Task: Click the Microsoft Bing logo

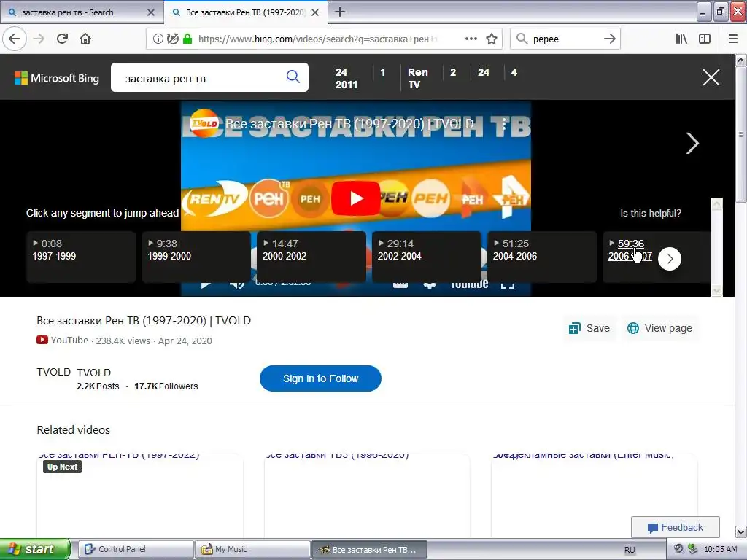Action: pyautogui.click(x=57, y=78)
